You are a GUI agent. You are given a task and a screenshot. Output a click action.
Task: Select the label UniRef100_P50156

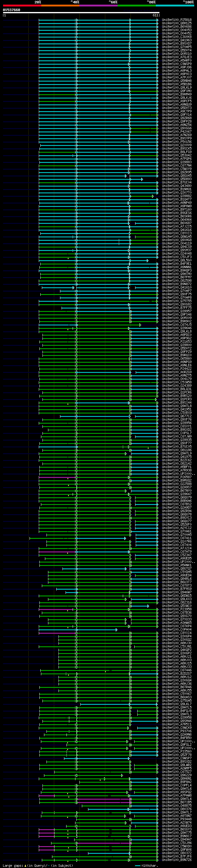tap(177, 142)
